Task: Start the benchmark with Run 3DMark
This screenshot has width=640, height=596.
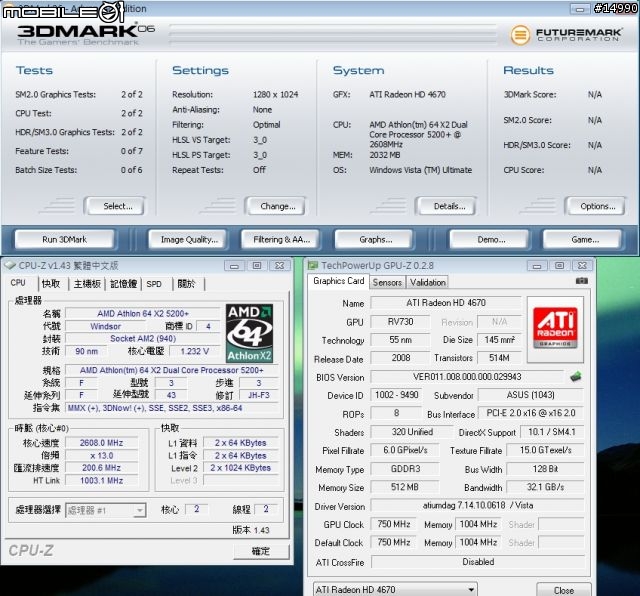Action: pyautogui.click(x=64, y=239)
